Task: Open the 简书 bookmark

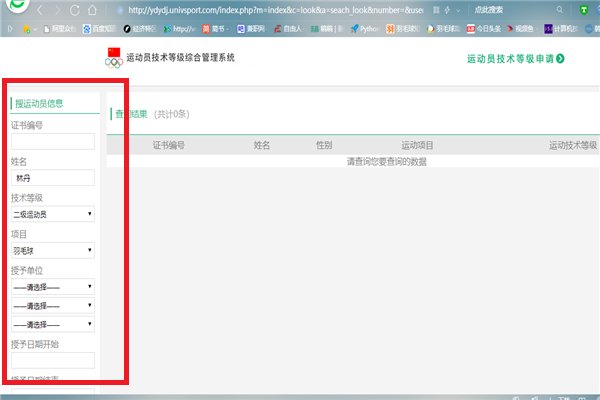Action: pos(215,29)
